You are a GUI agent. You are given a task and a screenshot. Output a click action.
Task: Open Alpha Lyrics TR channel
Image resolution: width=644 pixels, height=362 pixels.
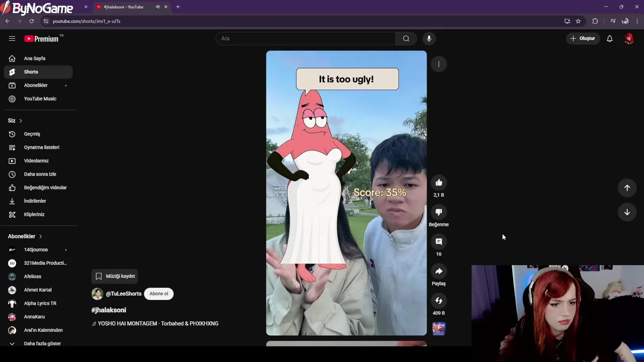pos(38,303)
